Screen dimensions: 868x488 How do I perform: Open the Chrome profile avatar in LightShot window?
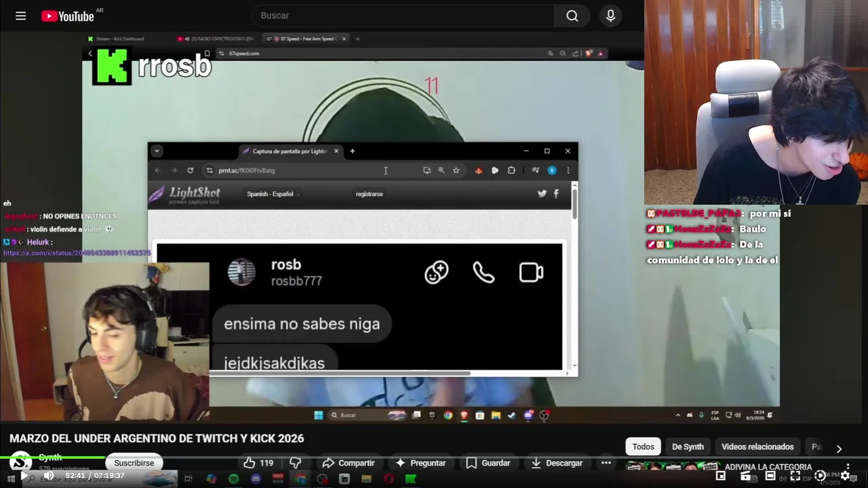pyautogui.click(x=552, y=170)
